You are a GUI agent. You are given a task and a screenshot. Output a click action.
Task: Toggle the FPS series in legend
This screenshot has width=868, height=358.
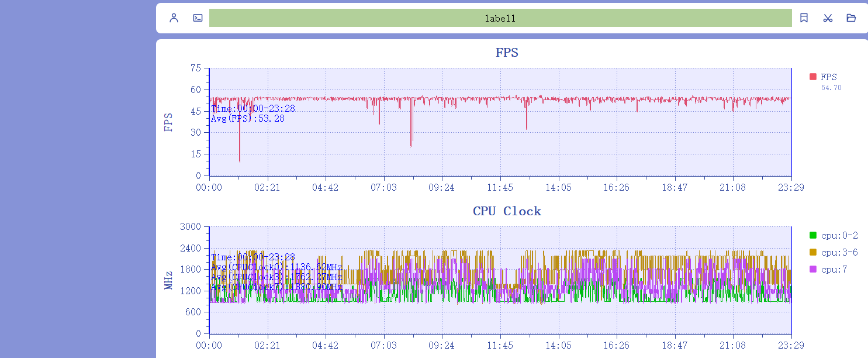828,77
